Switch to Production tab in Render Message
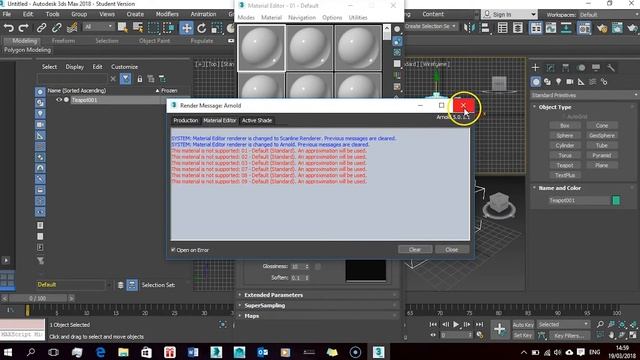This screenshot has width=640, height=360. pos(185,120)
